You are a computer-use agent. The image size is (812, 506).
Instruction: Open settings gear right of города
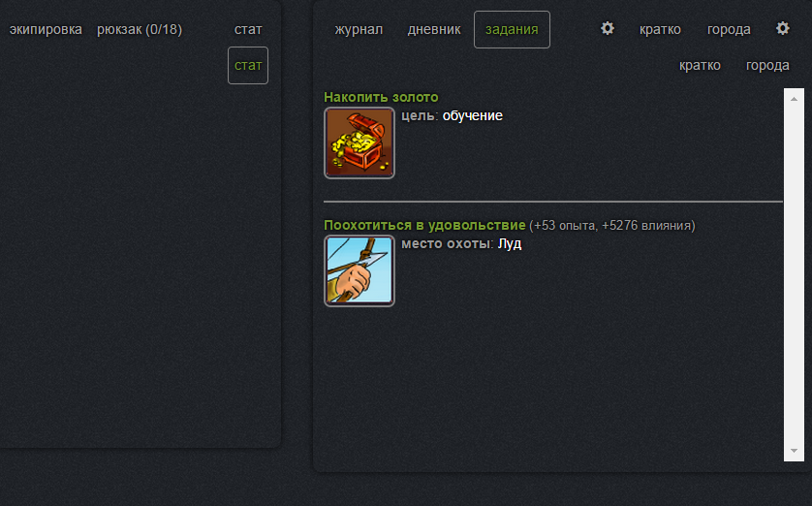[x=783, y=28]
